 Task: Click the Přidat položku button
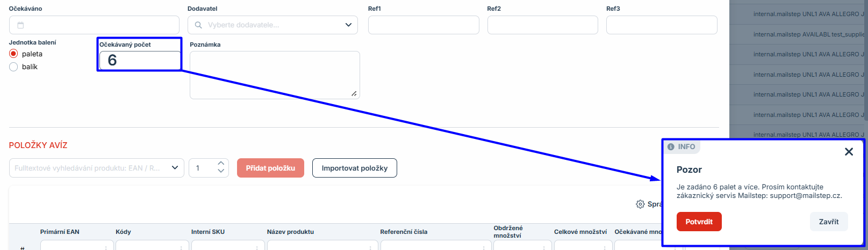270,168
